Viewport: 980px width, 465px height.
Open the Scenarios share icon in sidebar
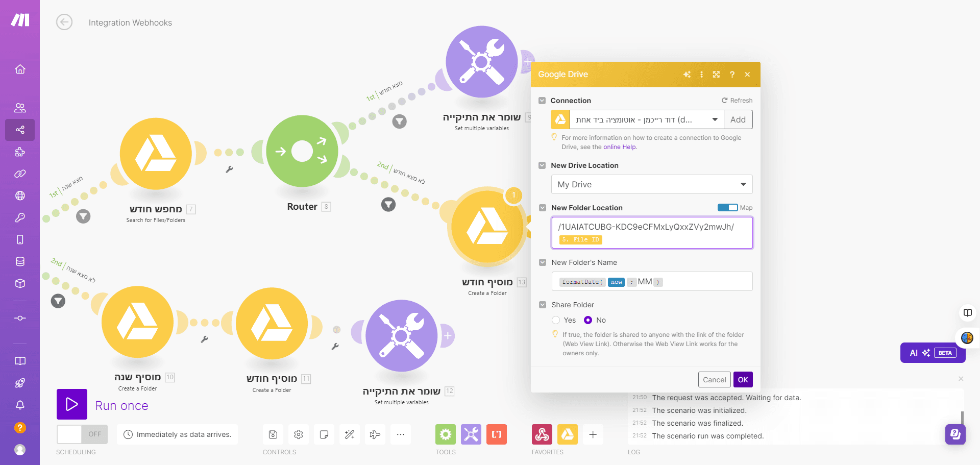coord(20,130)
